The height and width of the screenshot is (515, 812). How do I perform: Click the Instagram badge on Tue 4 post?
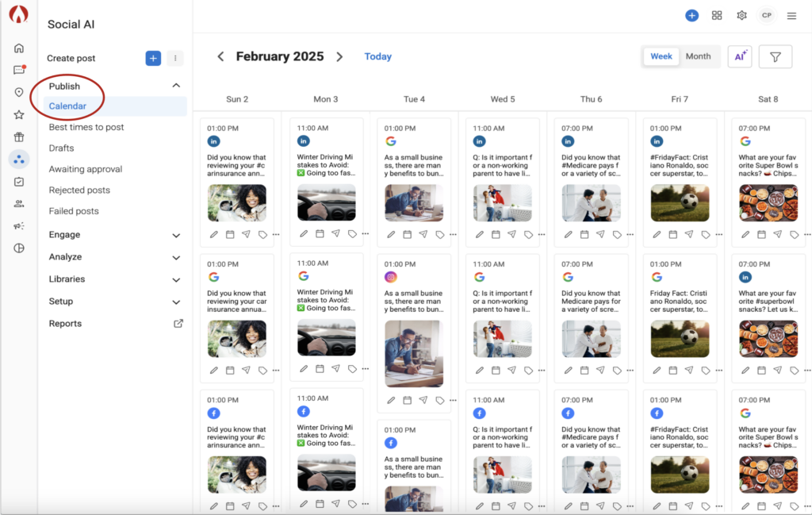click(390, 277)
